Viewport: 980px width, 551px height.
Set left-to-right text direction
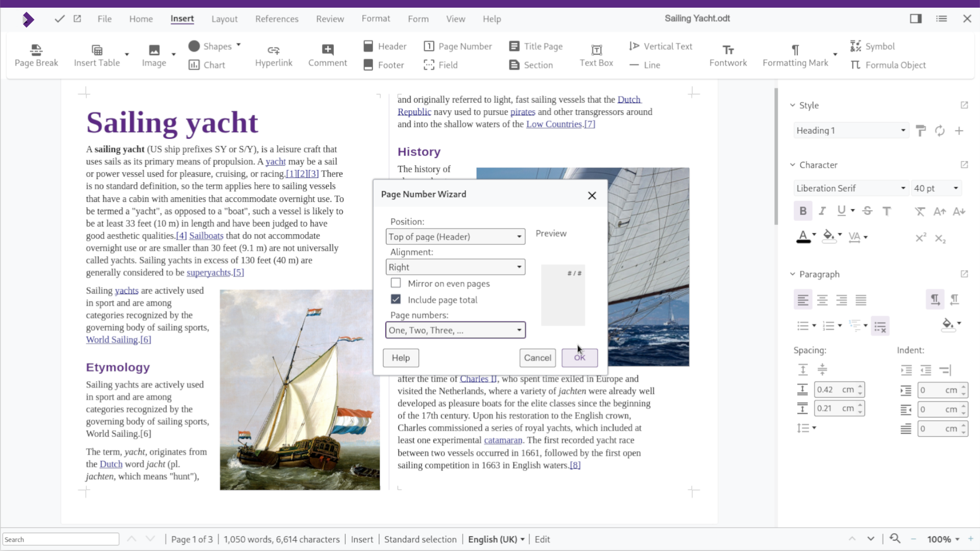pyautogui.click(x=935, y=300)
